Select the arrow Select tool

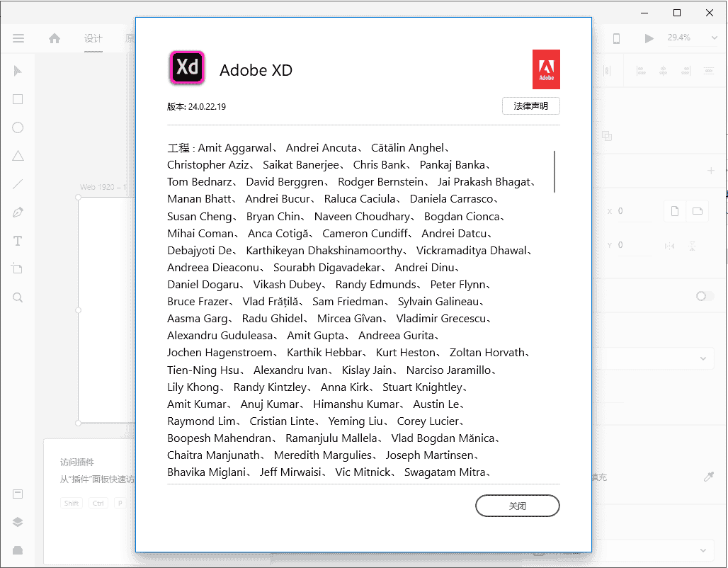tap(18, 71)
